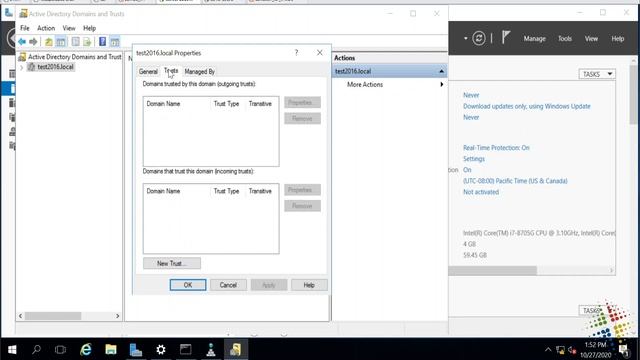Switch to Server Manager via its taskbar icon
The image size is (640, 360).
tap(136, 349)
